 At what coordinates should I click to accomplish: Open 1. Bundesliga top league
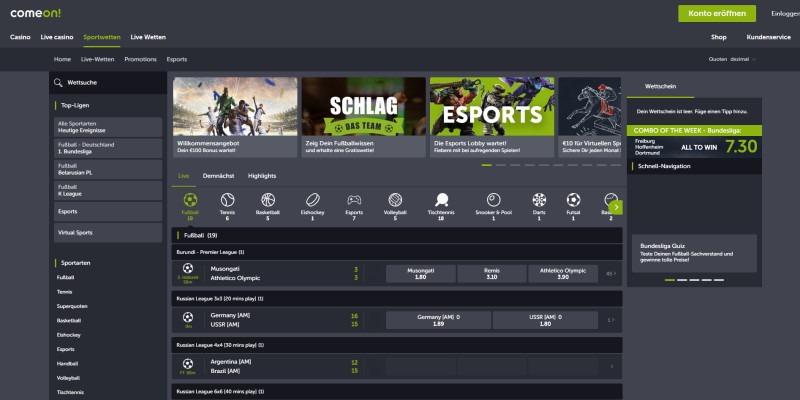click(108, 148)
